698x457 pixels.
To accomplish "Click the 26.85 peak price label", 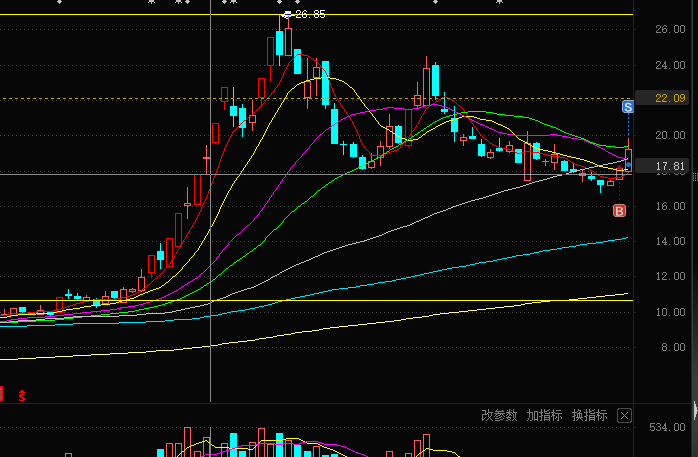I will [310, 15].
